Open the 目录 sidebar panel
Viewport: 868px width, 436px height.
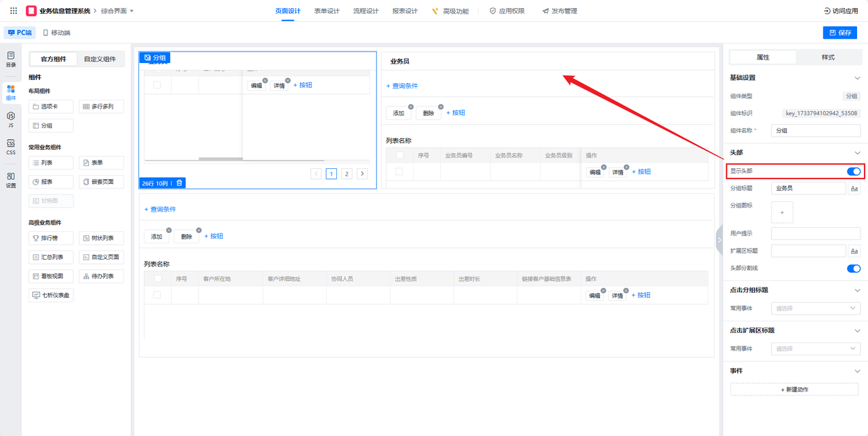(11, 59)
